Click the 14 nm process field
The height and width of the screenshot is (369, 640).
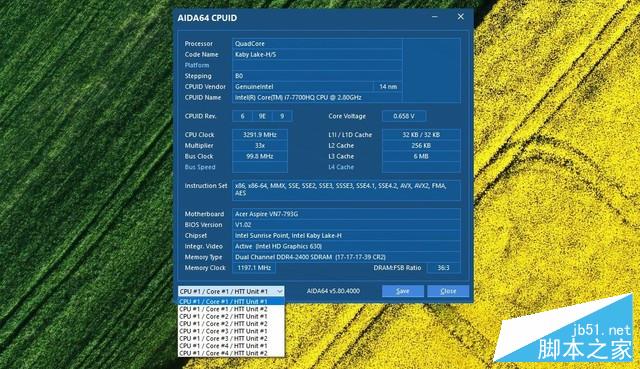pyautogui.click(x=388, y=87)
